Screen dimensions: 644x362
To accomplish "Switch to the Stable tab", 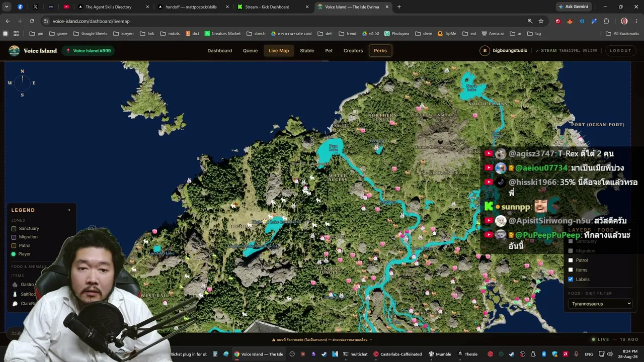I will coord(307,51).
